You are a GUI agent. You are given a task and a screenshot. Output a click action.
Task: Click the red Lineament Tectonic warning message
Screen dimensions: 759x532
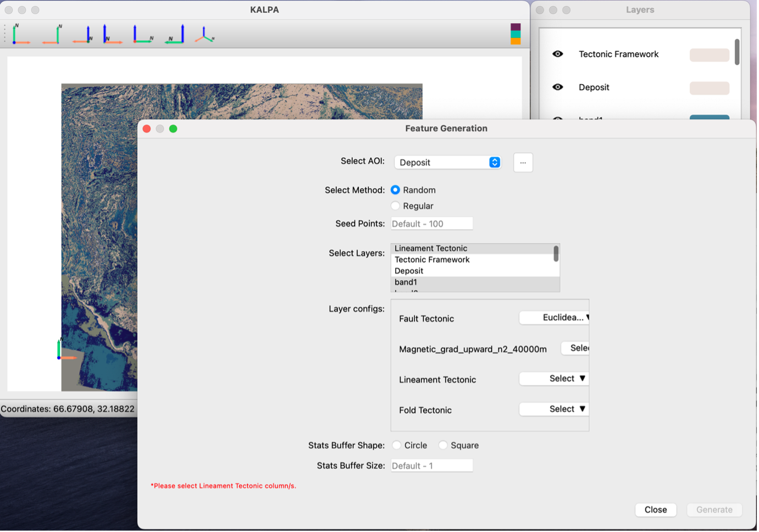[223, 486]
